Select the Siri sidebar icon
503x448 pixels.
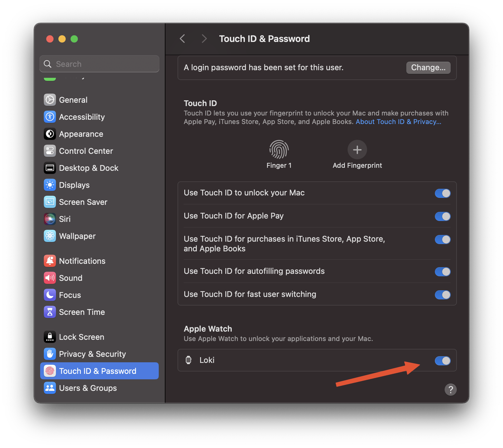[50, 219]
